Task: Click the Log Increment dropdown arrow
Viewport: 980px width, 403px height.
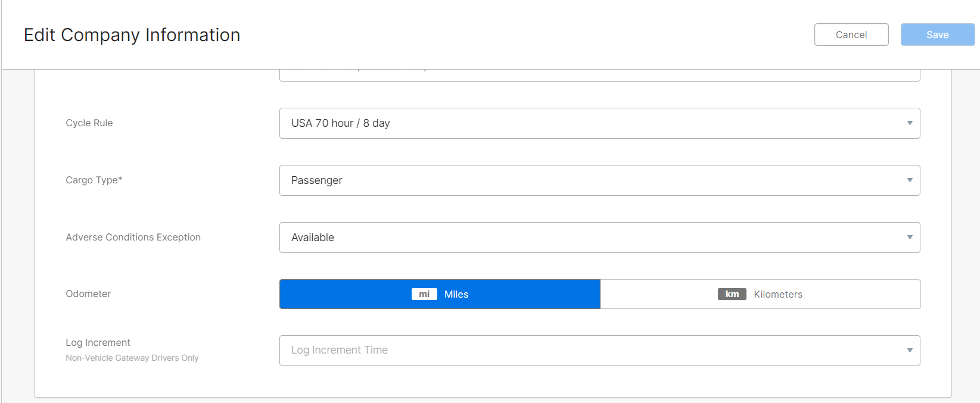Action: pos(910,351)
